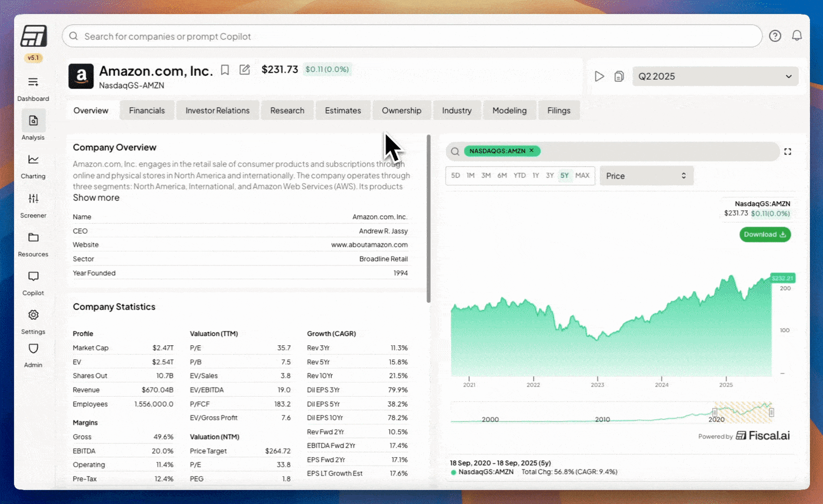The image size is (823, 504).
Task: Open the Filings tab
Action: click(x=559, y=111)
